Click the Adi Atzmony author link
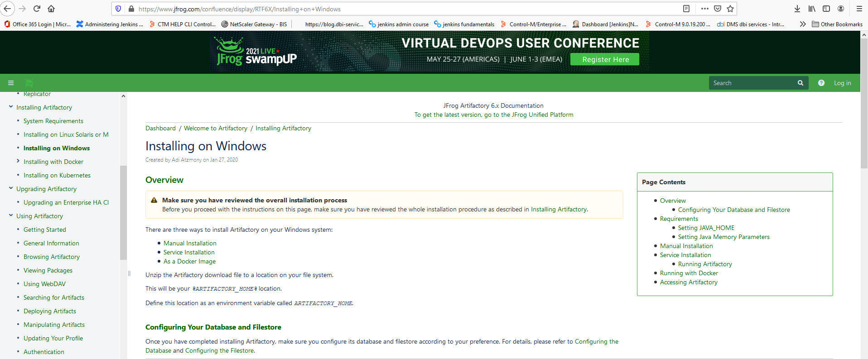The height and width of the screenshot is (359, 868). click(x=187, y=160)
